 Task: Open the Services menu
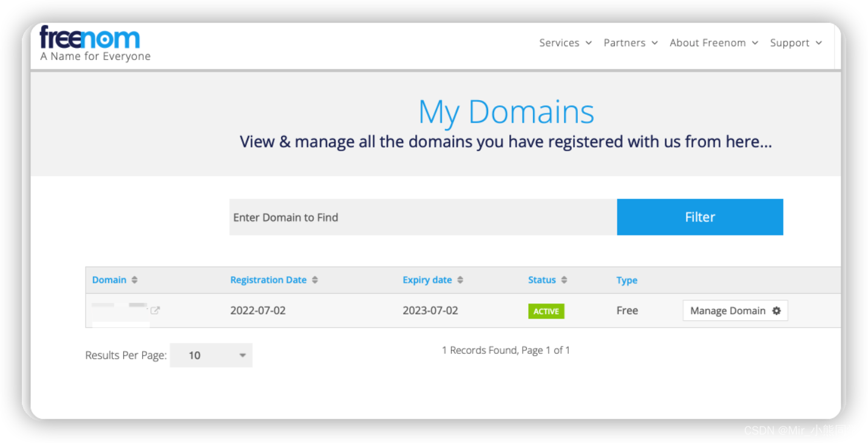tap(565, 42)
